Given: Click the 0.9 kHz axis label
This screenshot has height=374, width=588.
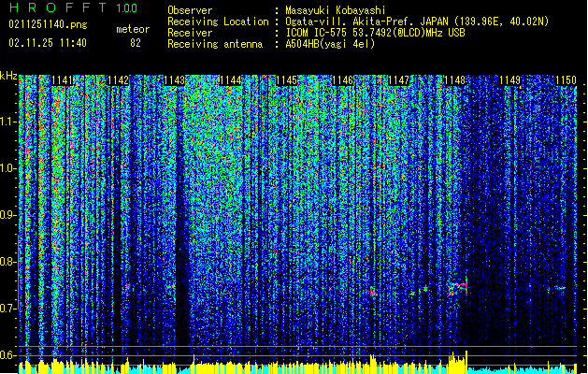Looking at the screenshot, I should pyautogui.click(x=8, y=215).
